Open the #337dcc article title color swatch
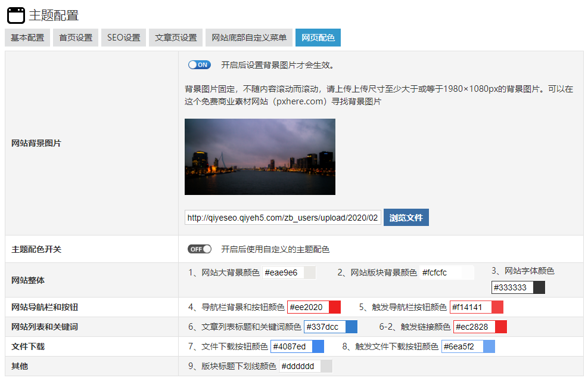Viewport: 588px width, 381px height. pyautogui.click(x=351, y=327)
